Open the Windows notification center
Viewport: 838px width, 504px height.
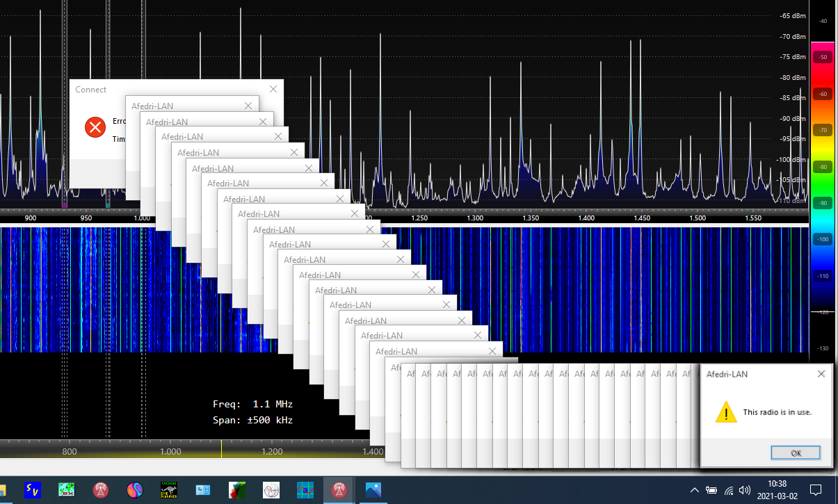coord(816,490)
